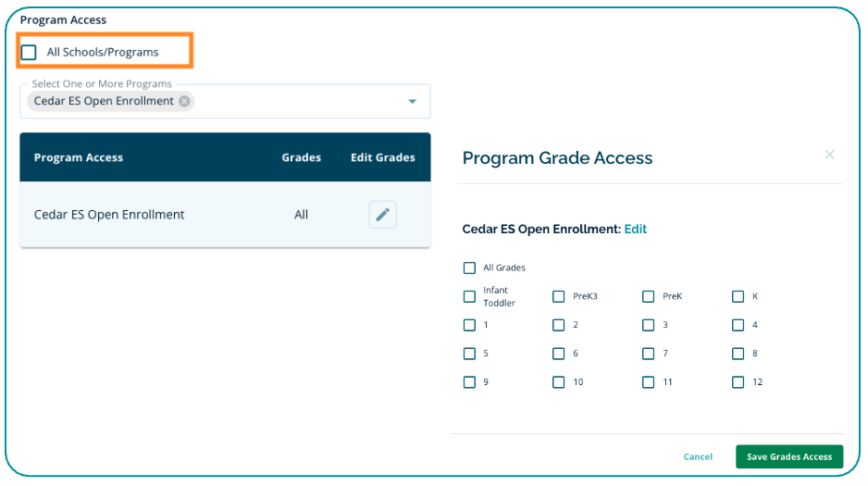This screenshot has height=486, width=868.
Task: Tick the grade 12 checkbox
Action: [738, 382]
